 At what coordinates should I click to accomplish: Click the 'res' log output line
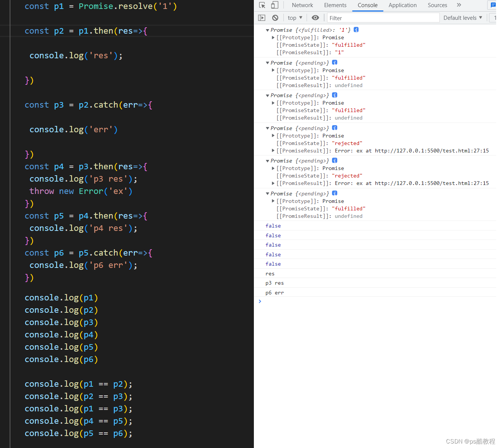pyautogui.click(x=270, y=274)
